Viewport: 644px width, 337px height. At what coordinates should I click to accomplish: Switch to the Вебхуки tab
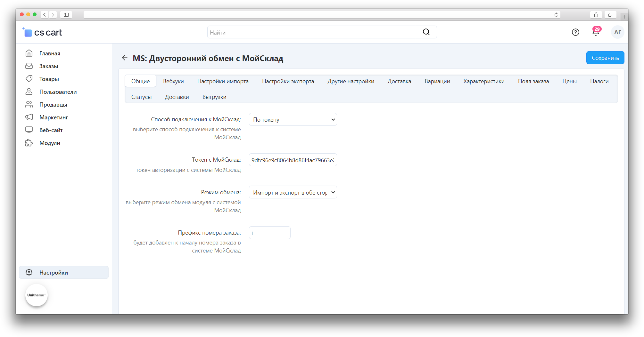point(173,81)
